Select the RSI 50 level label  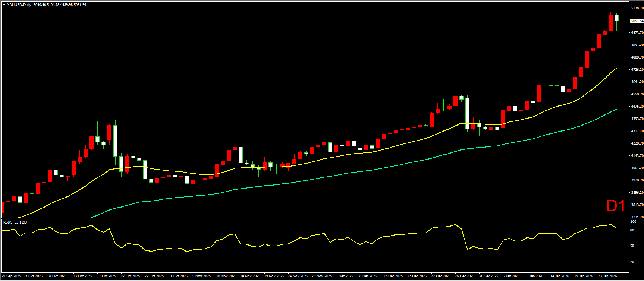(632, 246)
